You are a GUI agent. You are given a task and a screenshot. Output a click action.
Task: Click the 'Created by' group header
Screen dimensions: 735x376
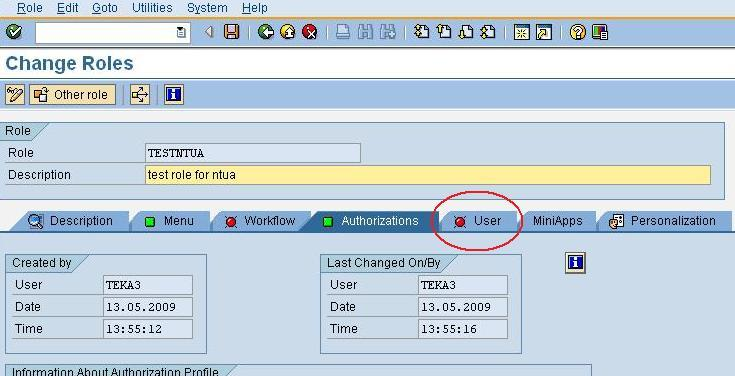(42, 263)
